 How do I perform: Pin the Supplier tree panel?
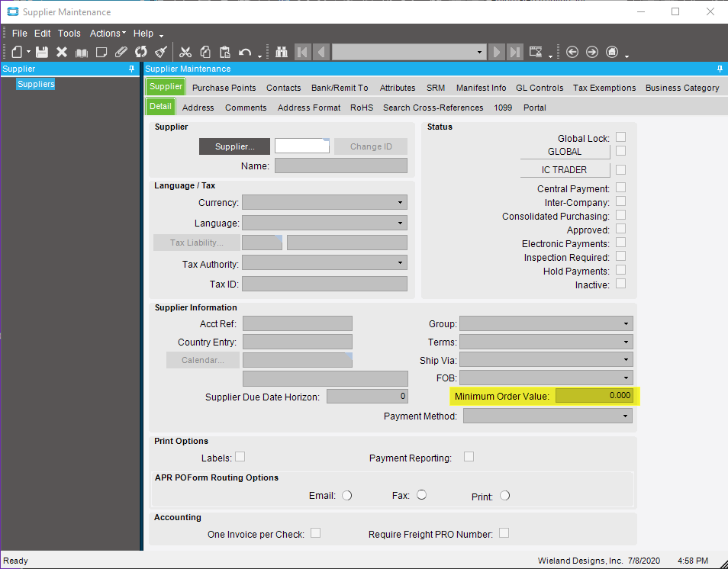[131, 69]
